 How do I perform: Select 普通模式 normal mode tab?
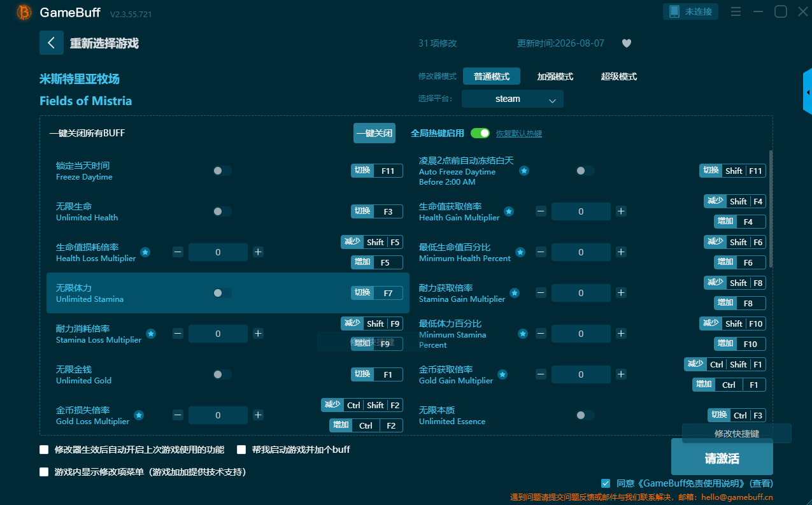click(x=492, y=76)
